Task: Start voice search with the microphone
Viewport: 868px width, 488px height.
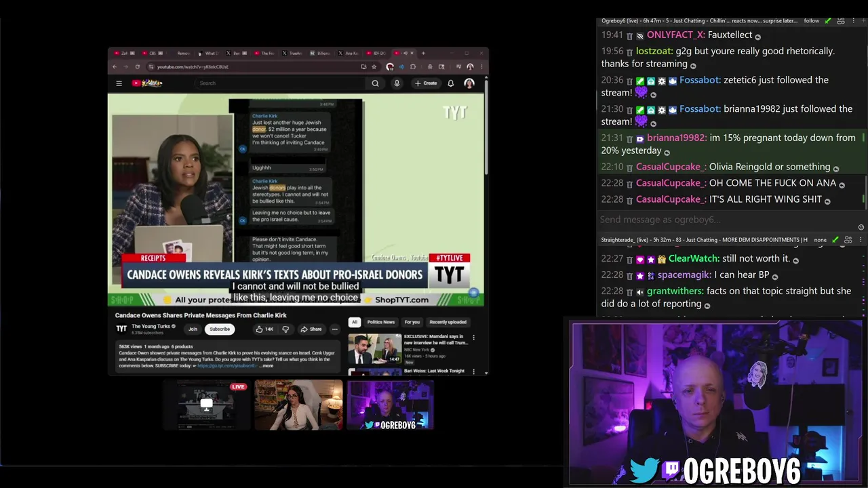Action: [x=397, y=83]
